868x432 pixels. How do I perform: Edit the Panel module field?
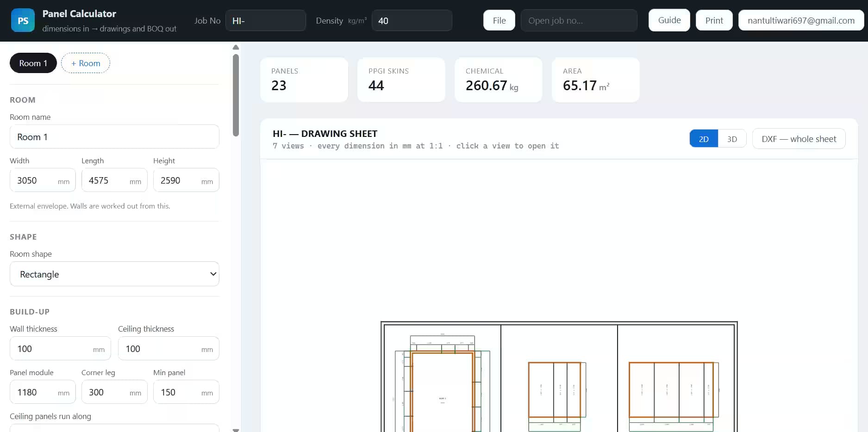coord(43,392)
